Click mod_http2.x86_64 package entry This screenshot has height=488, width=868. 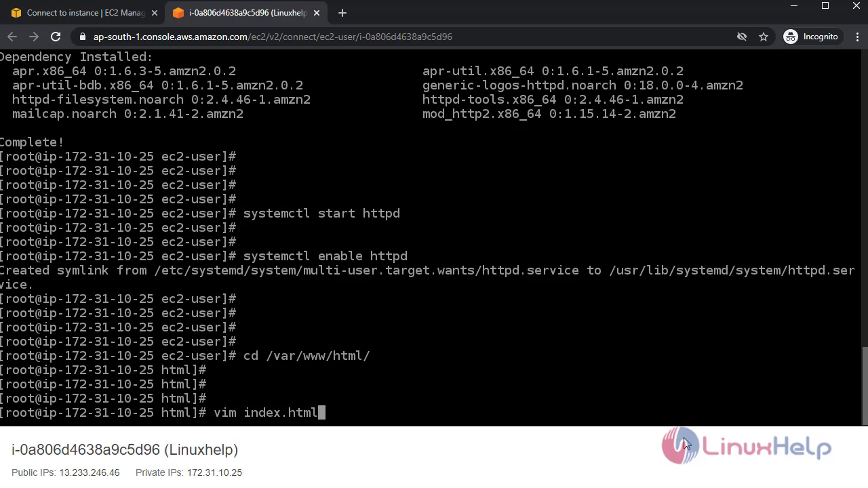(x=549, y=113)
